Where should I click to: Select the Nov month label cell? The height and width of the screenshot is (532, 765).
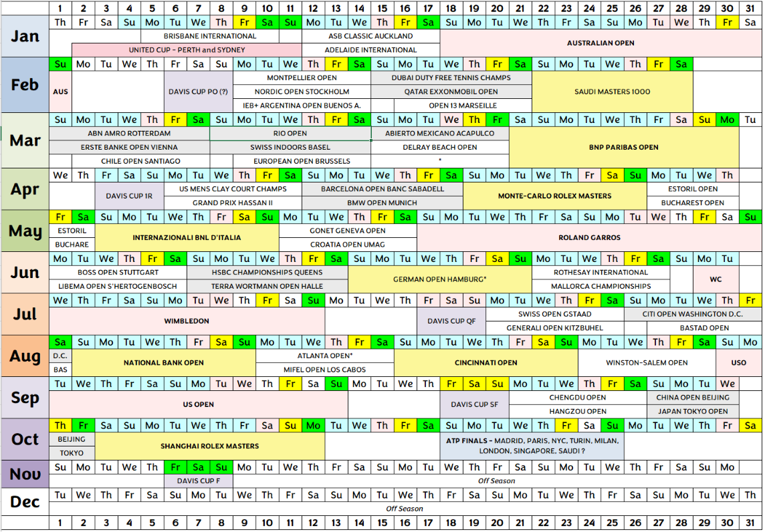click(x=25, y=474)
